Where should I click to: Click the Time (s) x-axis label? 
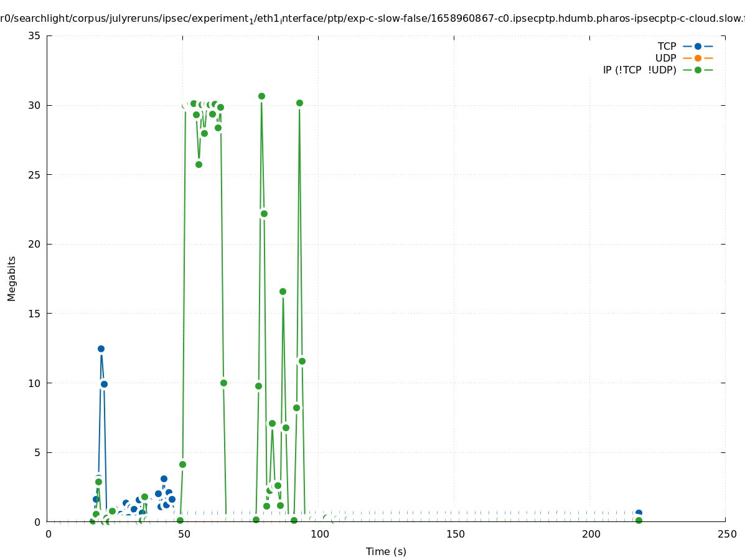click(386, 551)
